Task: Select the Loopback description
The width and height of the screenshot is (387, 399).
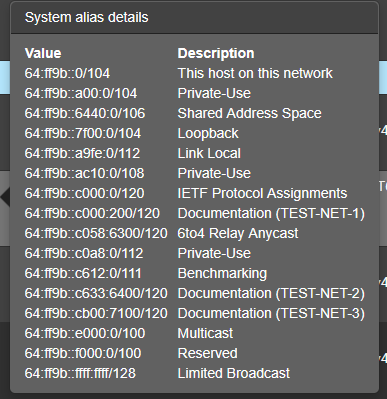Action: tap(208, 133)
